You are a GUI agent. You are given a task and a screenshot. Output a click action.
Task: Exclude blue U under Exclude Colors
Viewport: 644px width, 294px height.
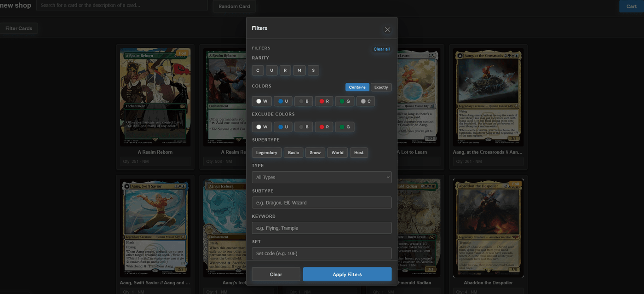click(x=283, y=127)
